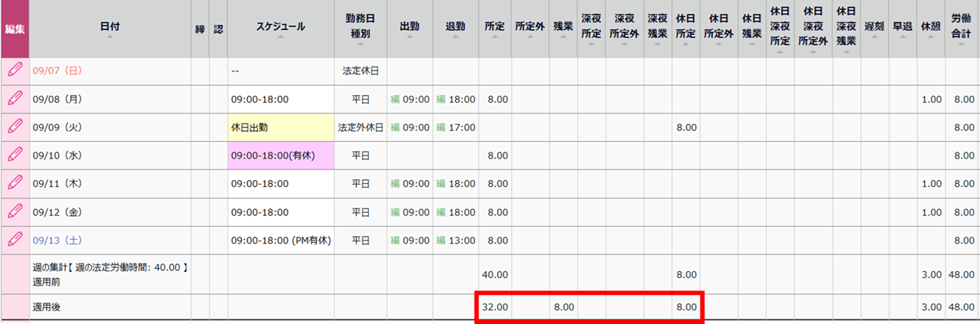
Task: Open edit pencil for 09/09 (火) row
Action: coord(15,127)
